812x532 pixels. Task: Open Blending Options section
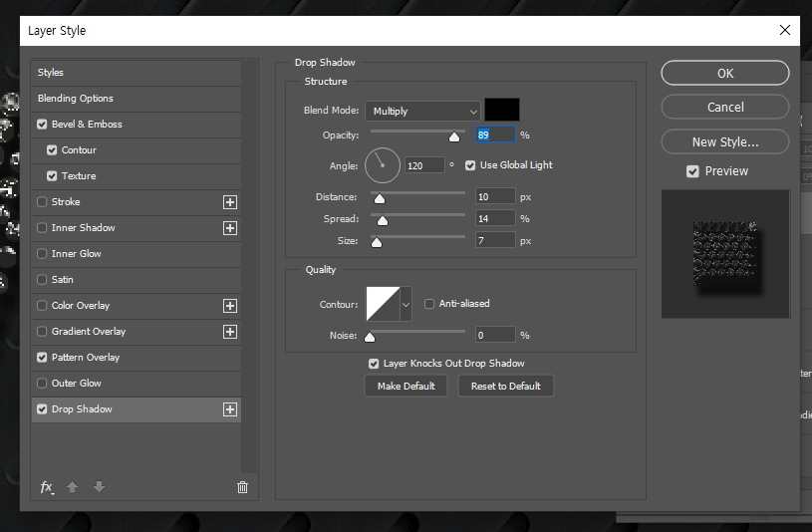point(136,99)
